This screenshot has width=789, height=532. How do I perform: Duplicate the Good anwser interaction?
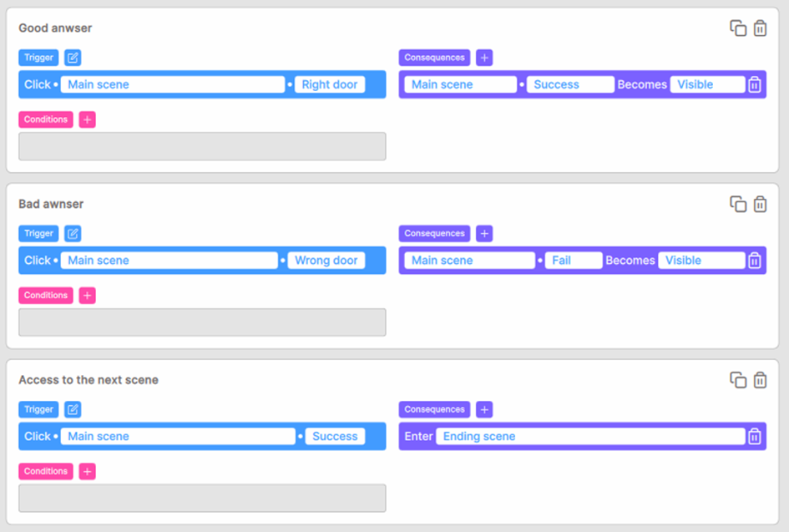pyautogui.click(x=738, y=28)
